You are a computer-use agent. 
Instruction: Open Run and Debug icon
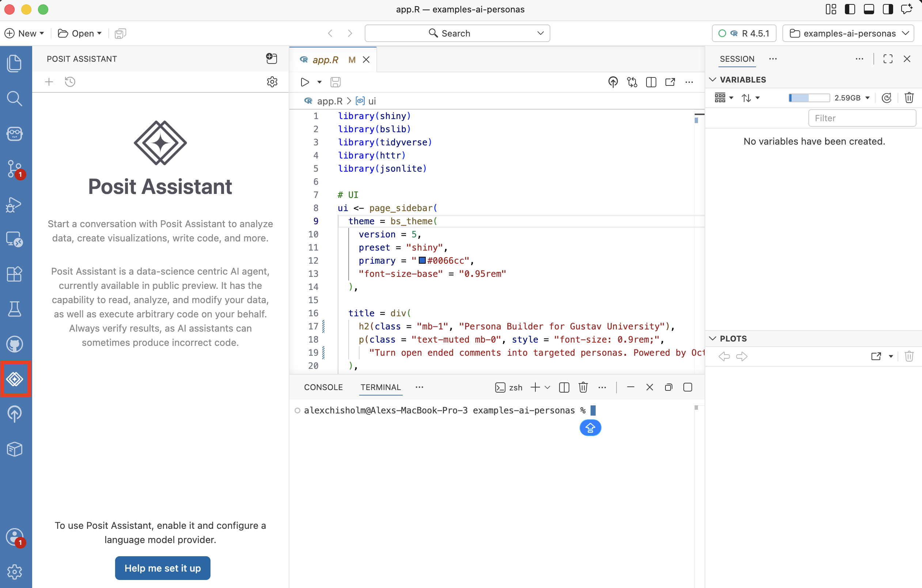click(x=15, y=204)
